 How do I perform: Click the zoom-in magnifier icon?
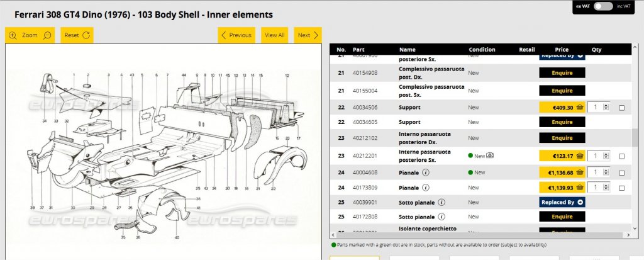click(x=13, y=35)
